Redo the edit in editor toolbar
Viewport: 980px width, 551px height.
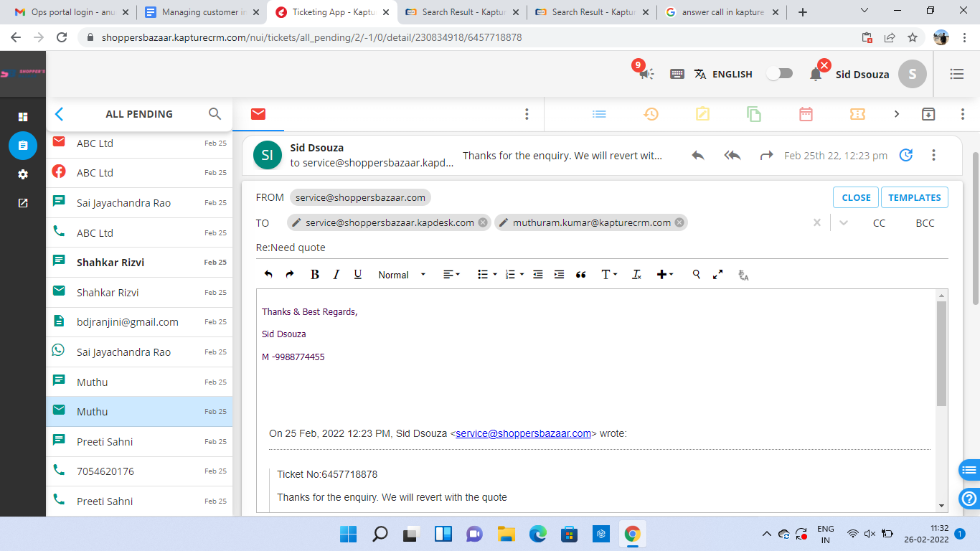290,274
